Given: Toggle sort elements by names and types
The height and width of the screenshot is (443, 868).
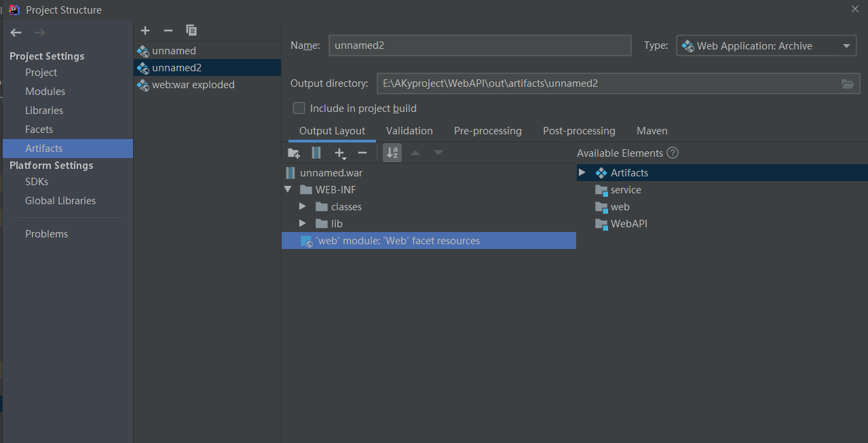Looking at the screenshot, I should pos(392,153).
